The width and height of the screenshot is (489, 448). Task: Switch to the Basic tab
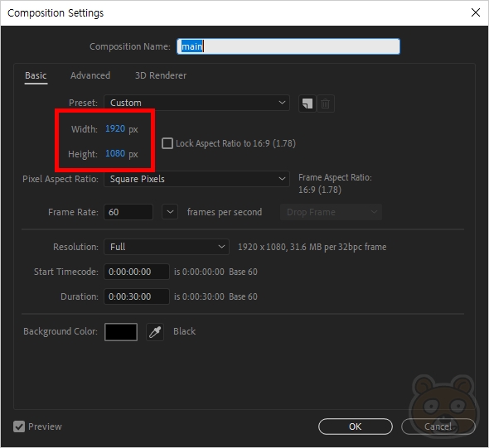[36, 75]
